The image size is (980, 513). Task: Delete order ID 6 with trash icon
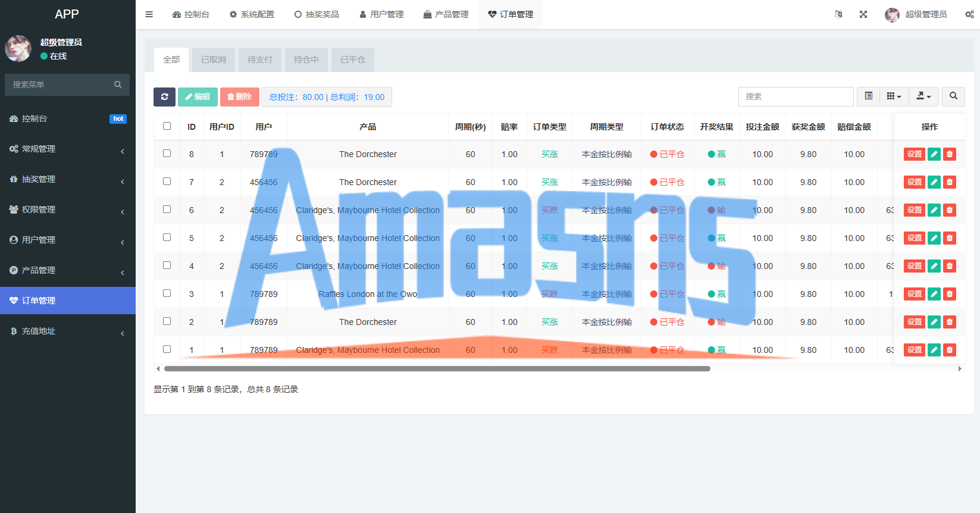coord(950,210)
